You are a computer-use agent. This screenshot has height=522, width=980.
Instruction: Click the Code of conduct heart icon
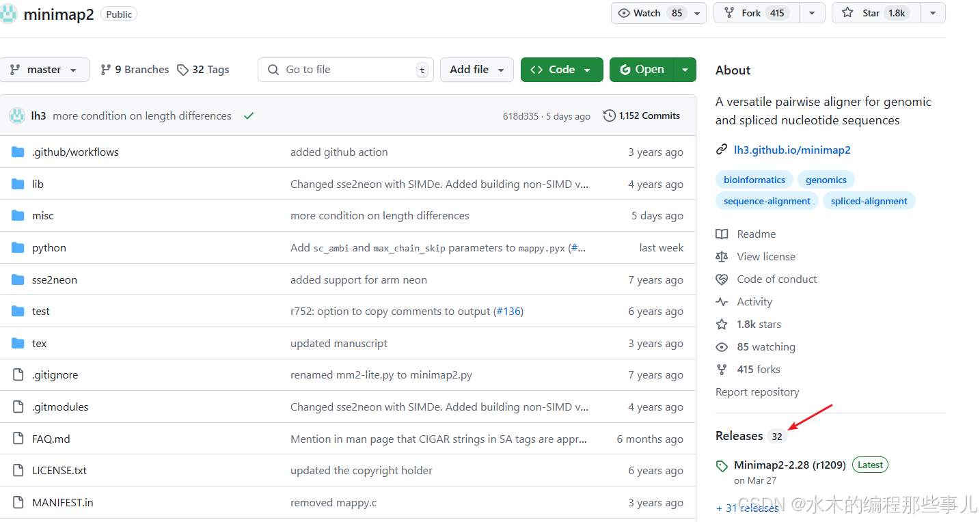(x=722, y=279)
